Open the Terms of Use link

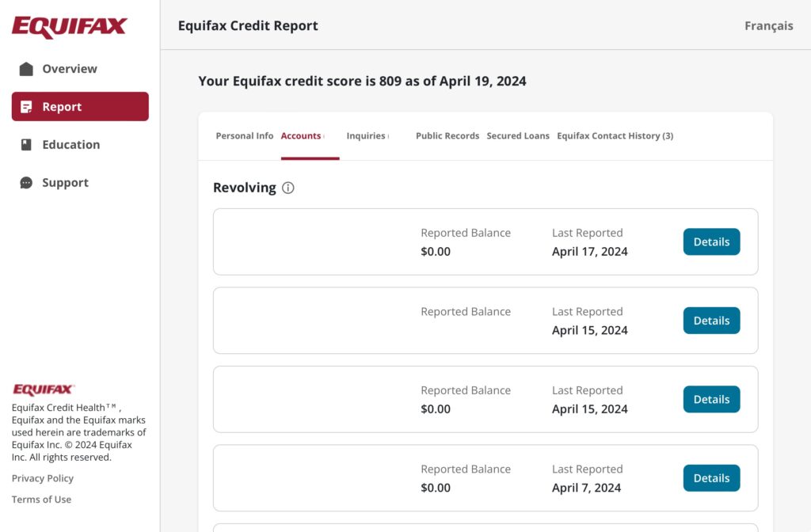pos(41,500)
